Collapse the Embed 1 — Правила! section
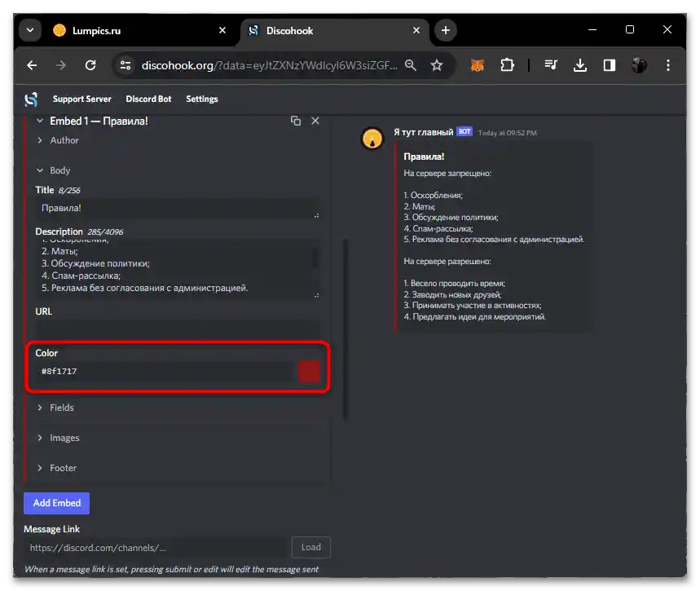 [40, 121]
